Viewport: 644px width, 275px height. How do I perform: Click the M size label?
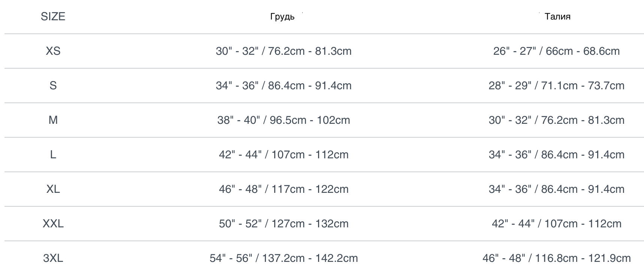pyautogui.click(x=53, y=120)
